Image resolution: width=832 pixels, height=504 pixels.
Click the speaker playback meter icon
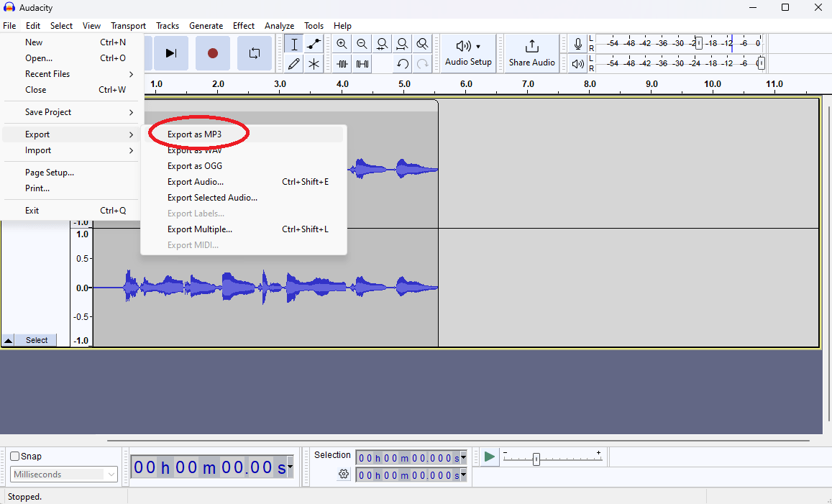[x=578, y=64]
